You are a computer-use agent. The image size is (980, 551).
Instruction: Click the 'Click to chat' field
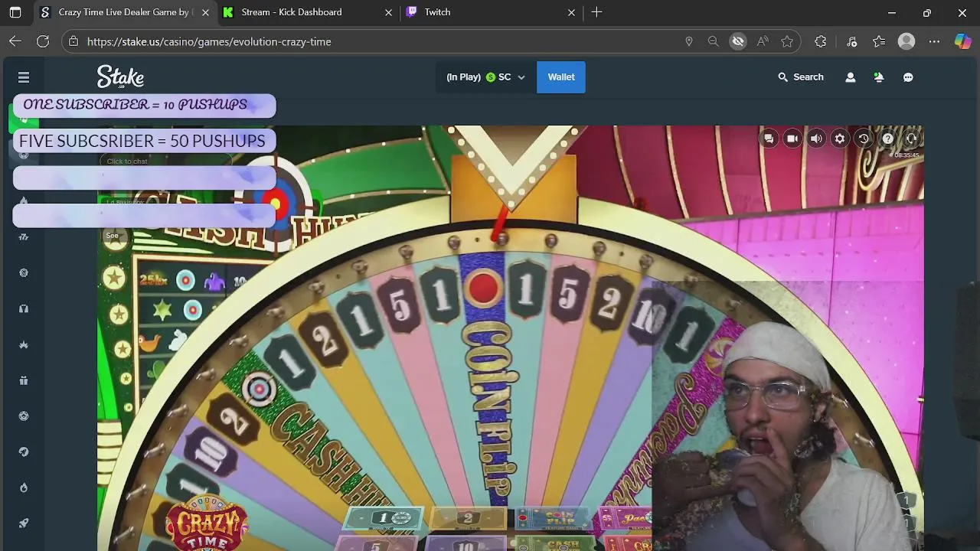165,161
